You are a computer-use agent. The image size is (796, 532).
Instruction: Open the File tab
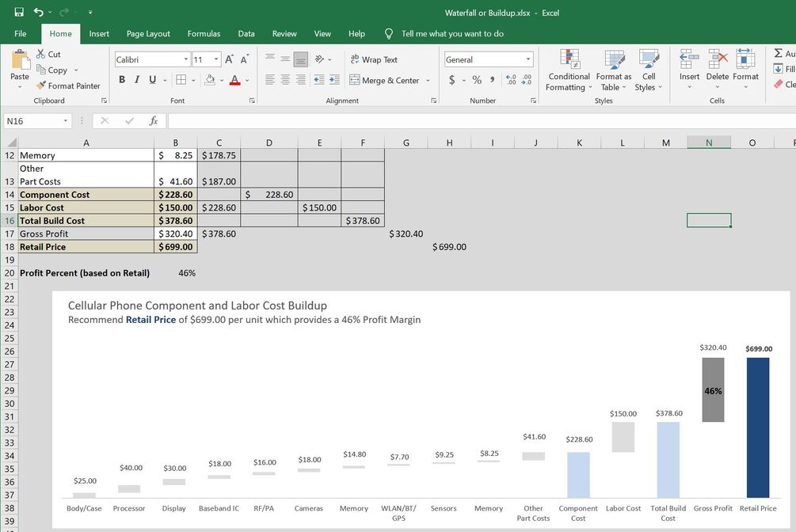(x=21, y=33)
